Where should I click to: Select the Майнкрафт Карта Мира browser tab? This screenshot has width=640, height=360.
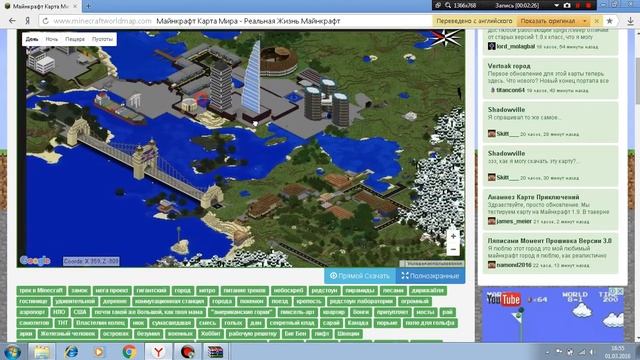40,7
